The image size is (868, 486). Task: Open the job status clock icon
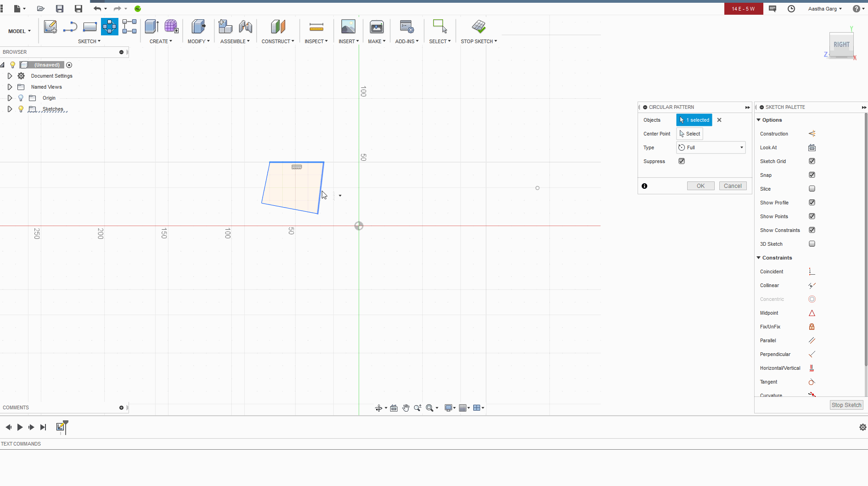791,9
